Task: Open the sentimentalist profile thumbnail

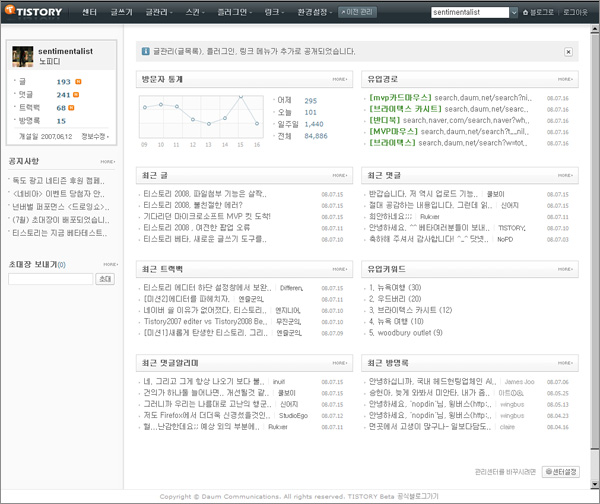Action: click(23, 57)
